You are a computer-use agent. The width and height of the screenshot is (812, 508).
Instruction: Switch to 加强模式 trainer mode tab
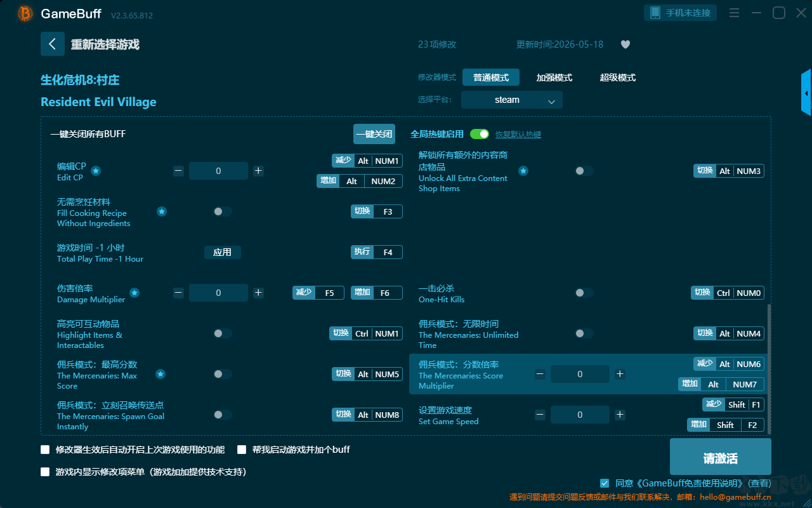tap(554, 77)
